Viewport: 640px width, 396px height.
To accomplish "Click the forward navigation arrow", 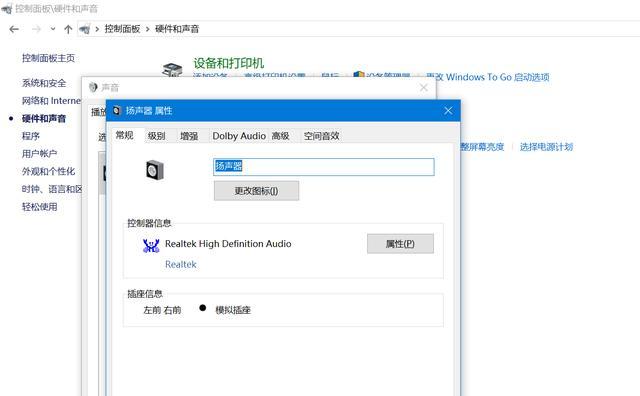I will (36, 29).
